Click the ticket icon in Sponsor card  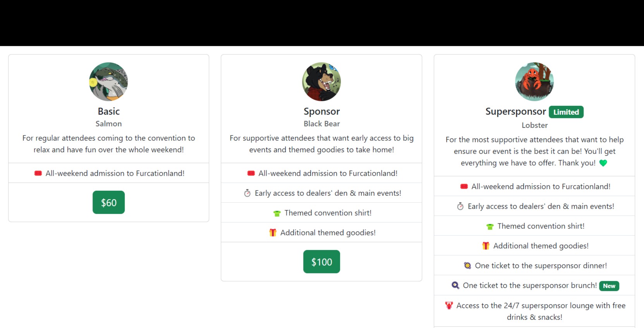pyautogui.click(x=251, y=173)
